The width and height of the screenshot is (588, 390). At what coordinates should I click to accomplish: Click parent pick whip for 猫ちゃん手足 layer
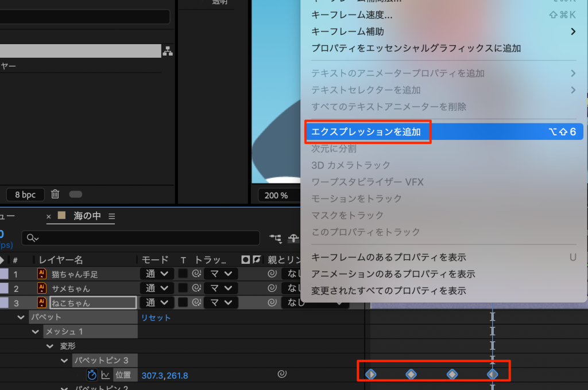(272, 274)
